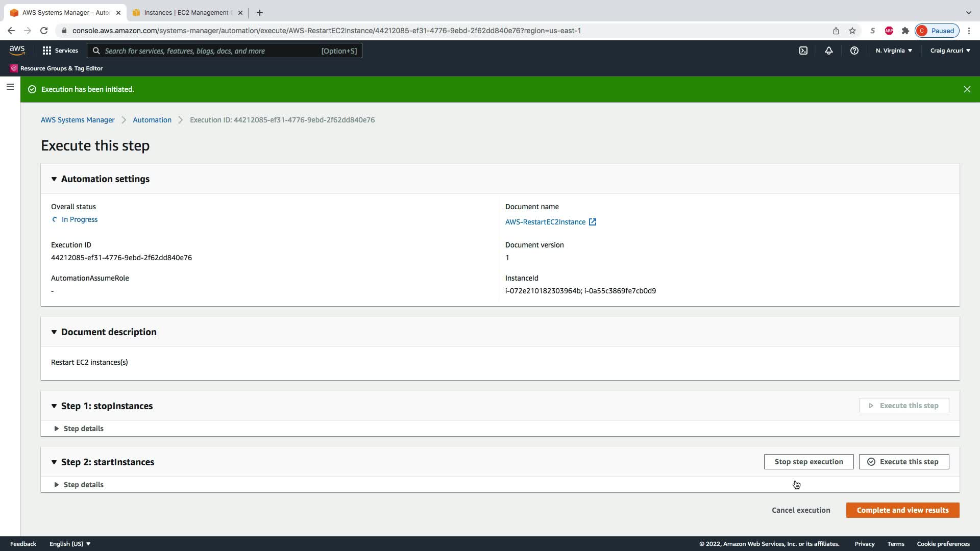980x551 pixels.
Task: Click Automation breadcrumb link
Action: click(x=152, y=120)
